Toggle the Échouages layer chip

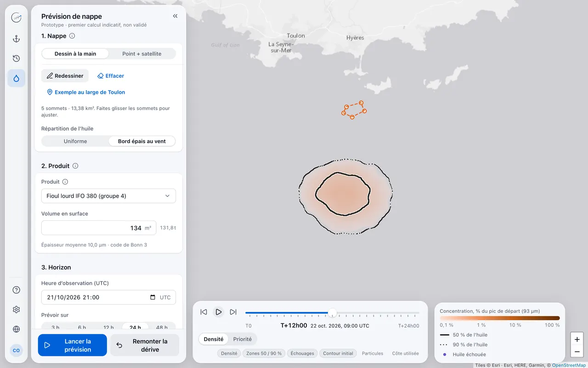(302, 353)
